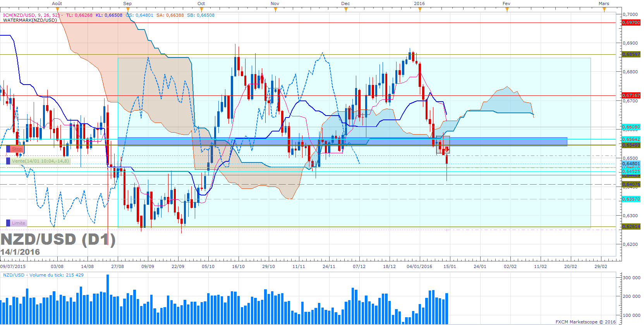Image resolution: width=644 pixels, height=325 pixels.
Task: Select the Stop order label
Action: 17,149
